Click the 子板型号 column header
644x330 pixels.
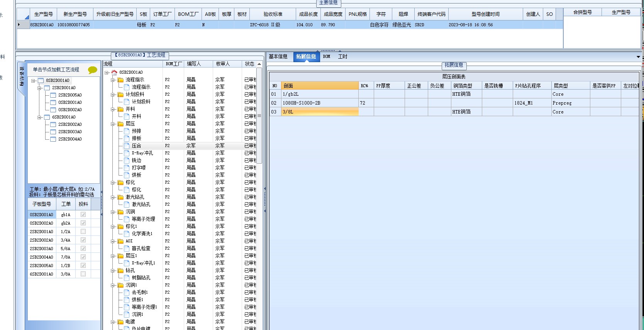[x=42, y=204]
